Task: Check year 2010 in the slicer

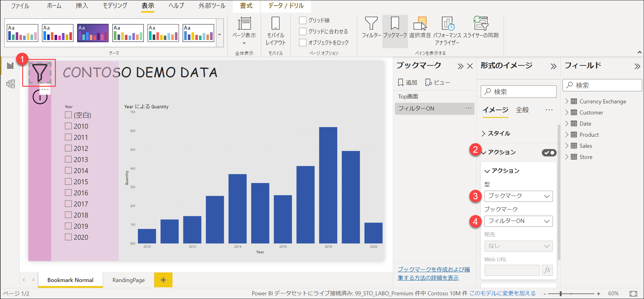Action: [x=68, y=126]
